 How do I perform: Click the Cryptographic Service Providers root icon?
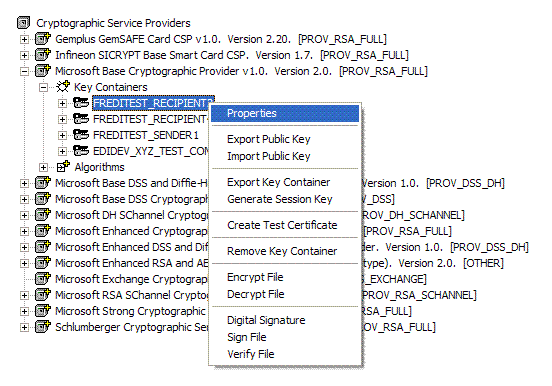23,23
